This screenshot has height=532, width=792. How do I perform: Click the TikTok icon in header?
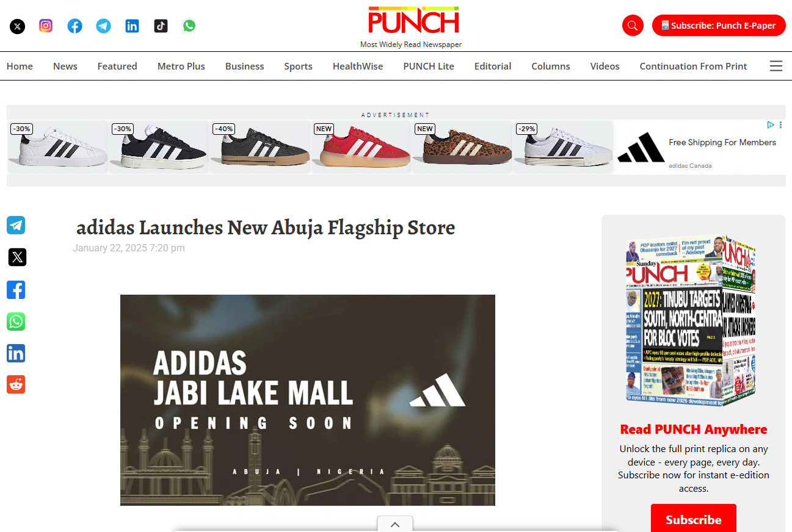click(x=161, y=26)
